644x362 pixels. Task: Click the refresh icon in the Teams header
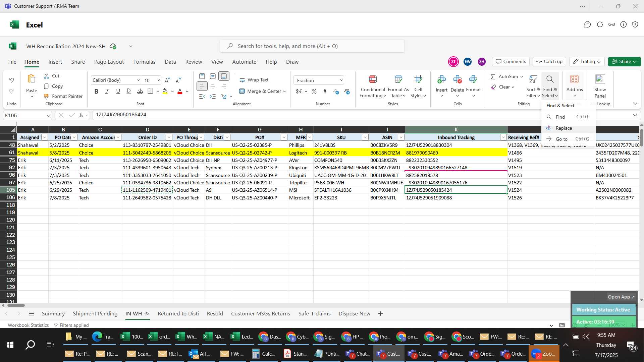[x=600, y=24]
